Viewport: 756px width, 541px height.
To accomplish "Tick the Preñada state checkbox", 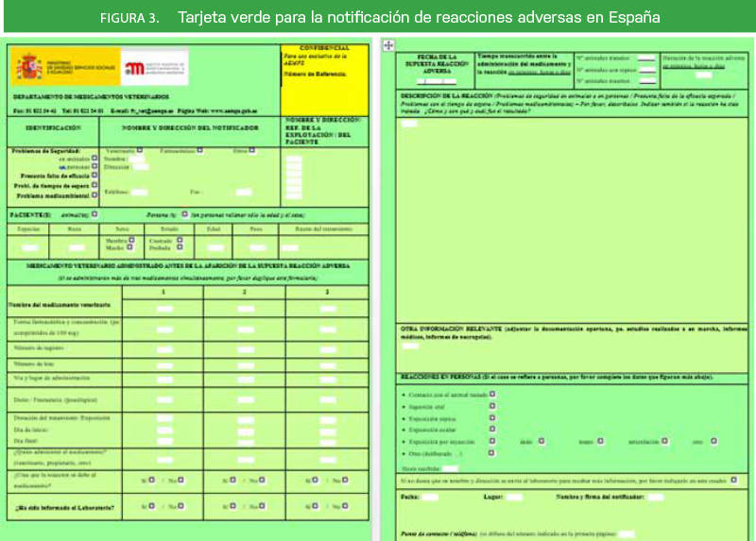I will 180,247.
